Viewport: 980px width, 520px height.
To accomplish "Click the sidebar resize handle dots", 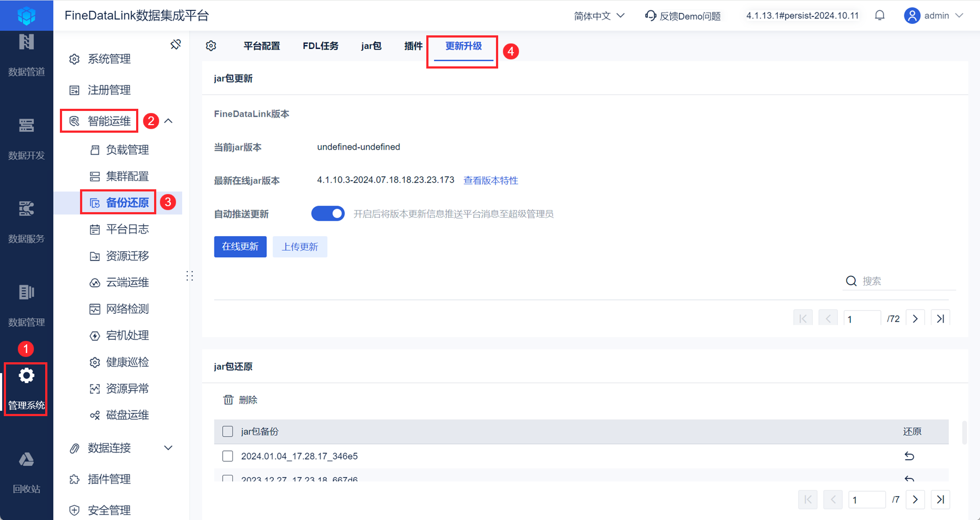I will click(x=189, y=276).
